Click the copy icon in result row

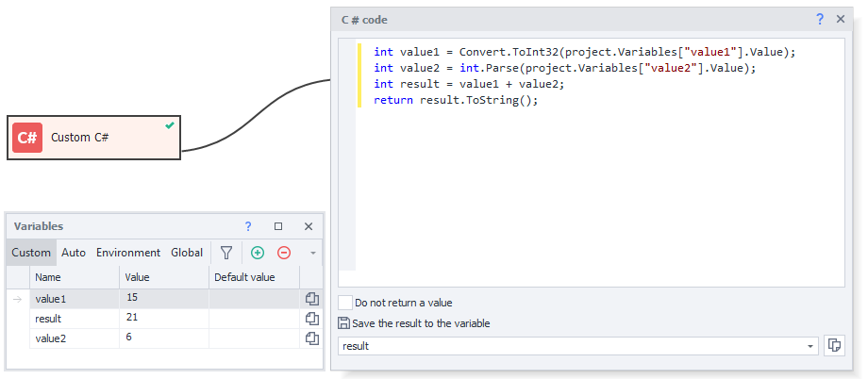click(x=311, y=319)
